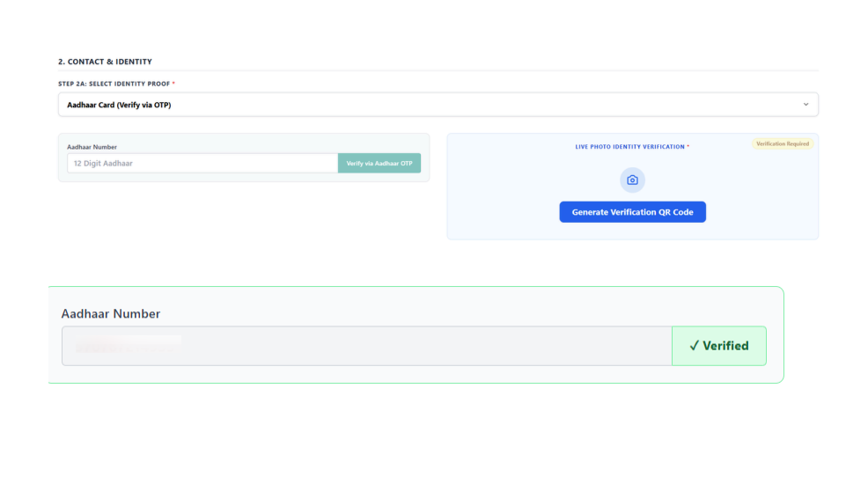Click the blurred Aadhaar digits in the verified field
This screenshot has height=484, width=868.
tap(128, 346)
